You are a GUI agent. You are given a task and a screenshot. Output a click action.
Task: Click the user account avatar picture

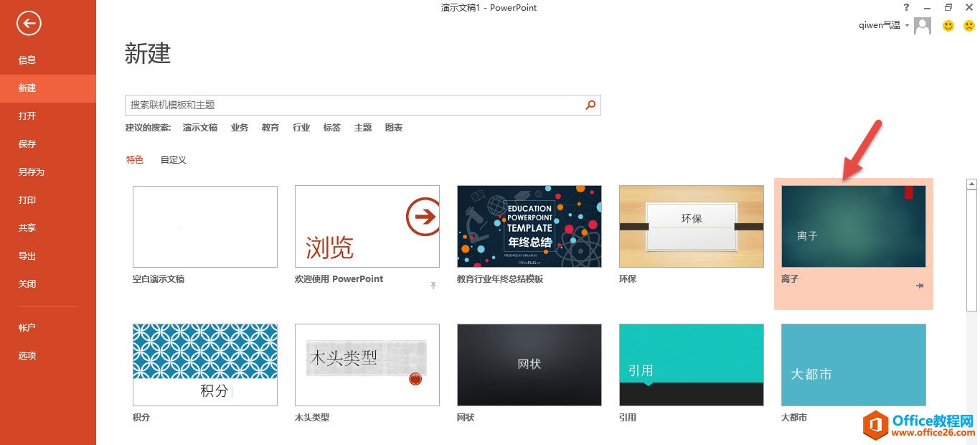click(x=923, y=26)
